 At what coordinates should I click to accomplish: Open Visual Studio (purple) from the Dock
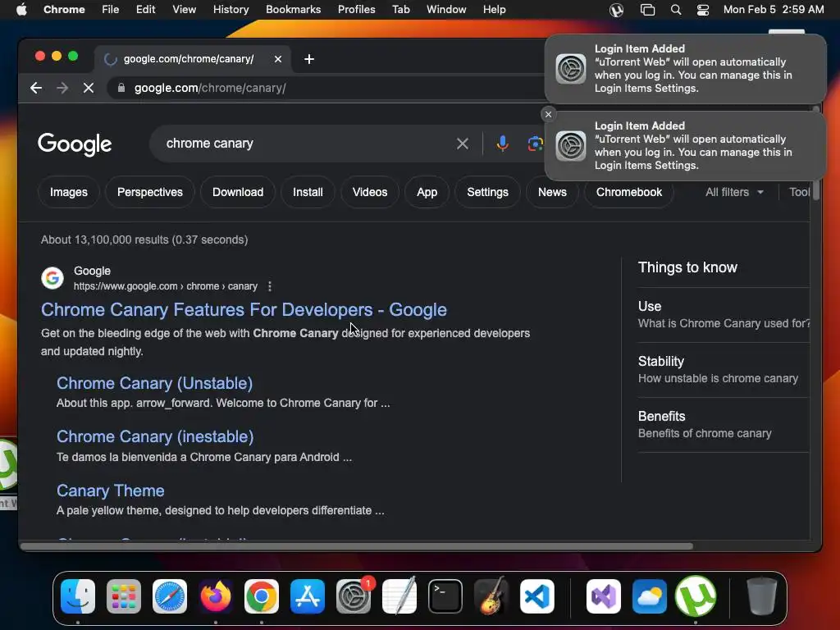point(604,596)
